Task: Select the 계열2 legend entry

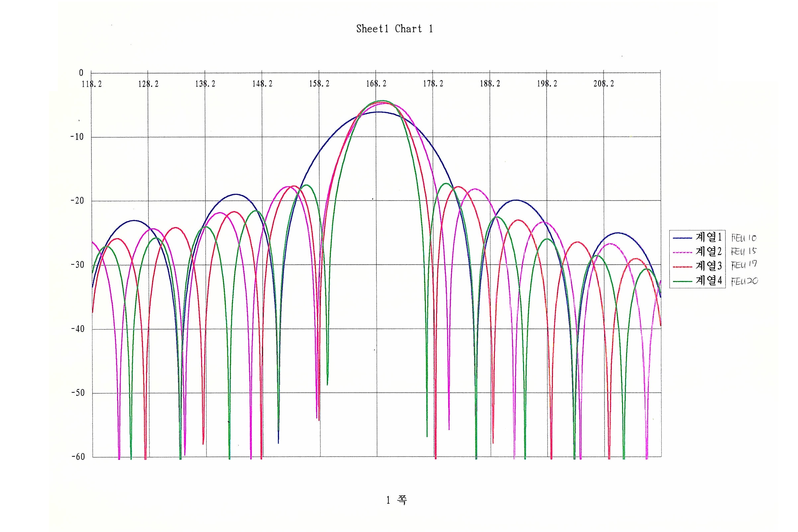Action: [x=709, y=251]
